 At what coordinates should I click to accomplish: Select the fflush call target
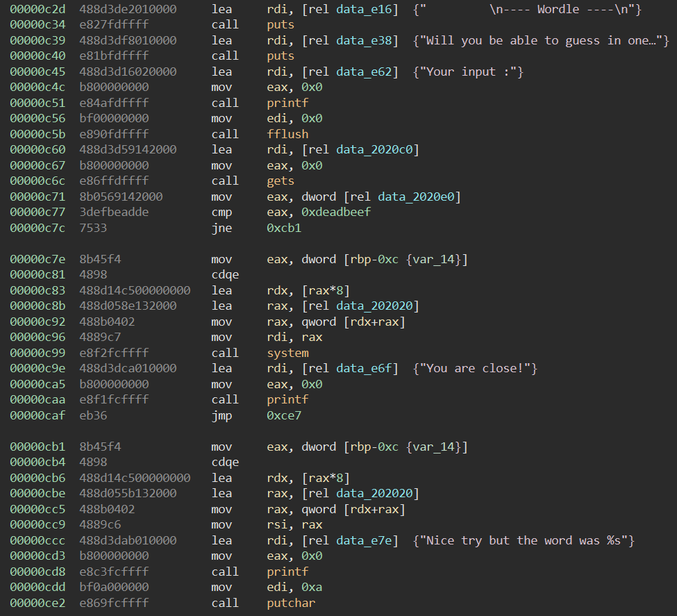[287, 134]
